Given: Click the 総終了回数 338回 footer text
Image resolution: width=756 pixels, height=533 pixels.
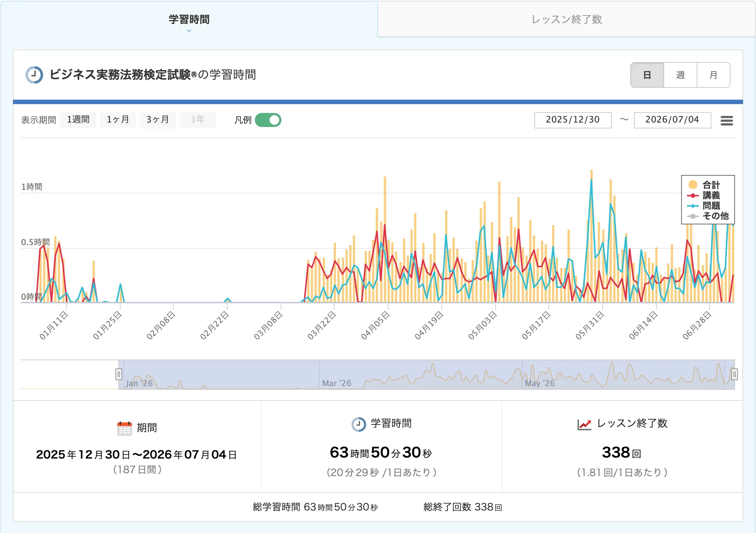Looking at the screenshot, I should click(x=463, y=507).
